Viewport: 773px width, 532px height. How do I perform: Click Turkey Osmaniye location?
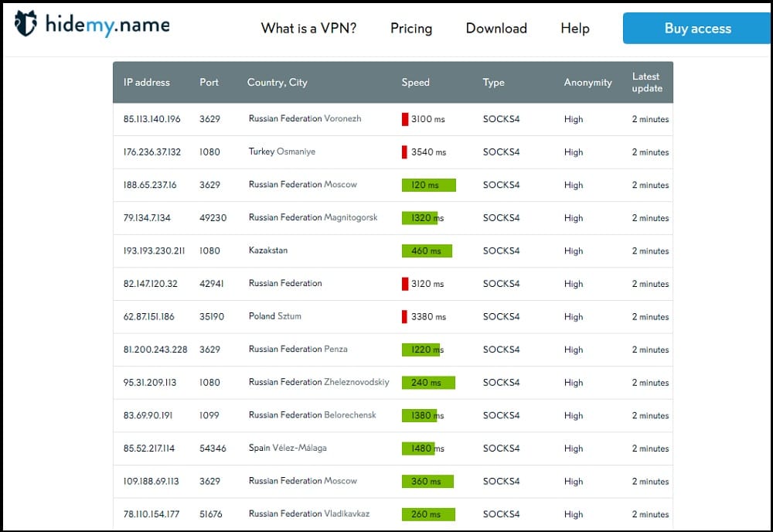(x=281, y=152)
